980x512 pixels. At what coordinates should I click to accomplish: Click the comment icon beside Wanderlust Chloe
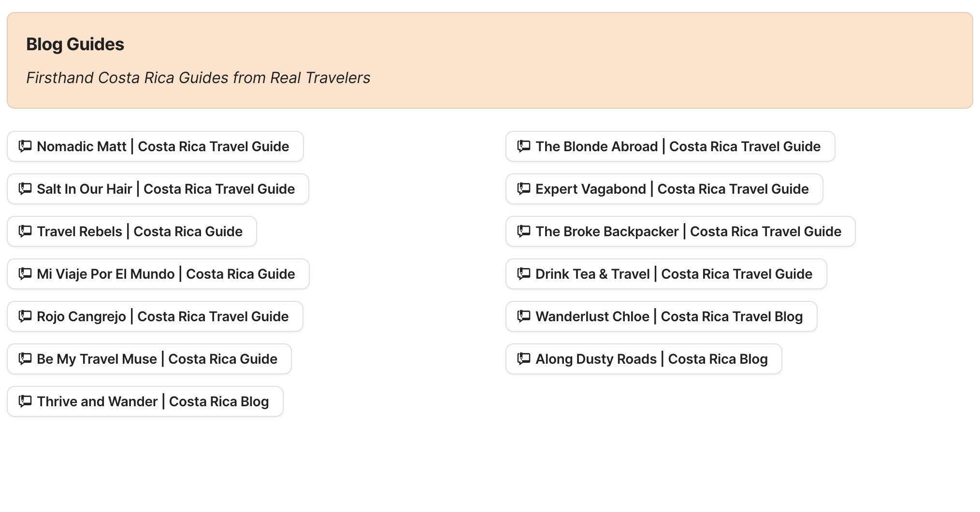tap(523, 316)
